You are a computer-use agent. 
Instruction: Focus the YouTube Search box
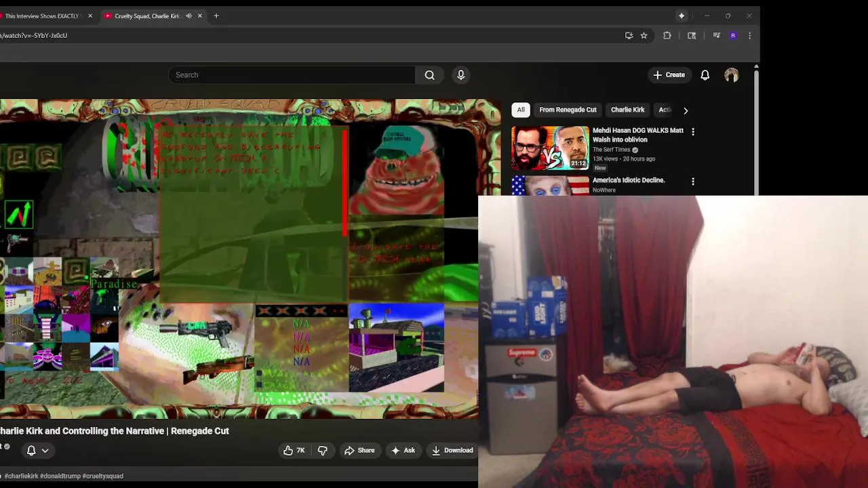pos(292,75)
